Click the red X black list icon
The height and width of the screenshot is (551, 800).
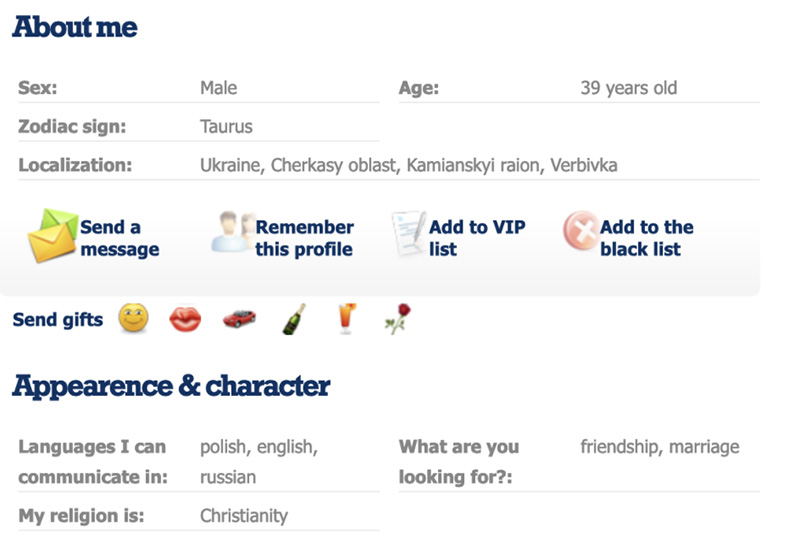coord(580,232)
